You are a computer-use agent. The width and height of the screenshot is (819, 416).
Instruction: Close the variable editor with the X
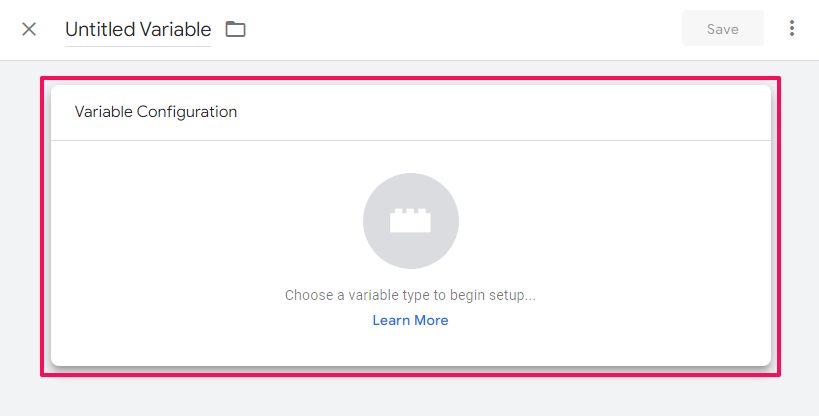(x=29, y=29)
